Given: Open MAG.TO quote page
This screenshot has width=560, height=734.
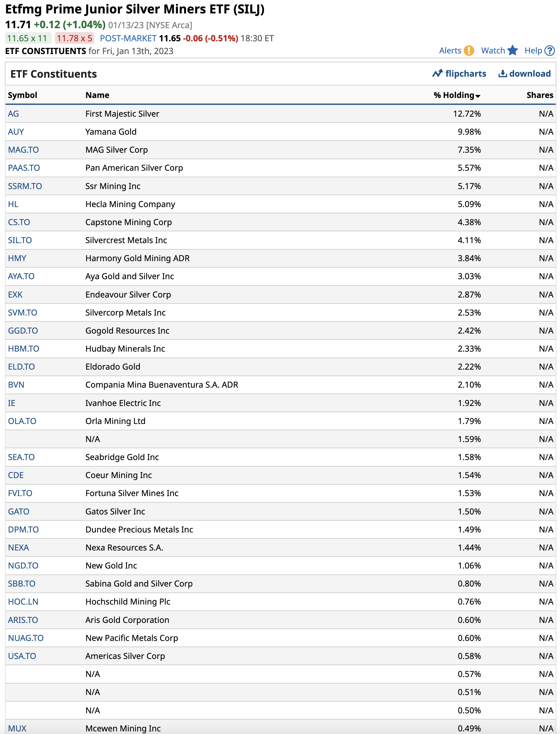Looking at the screenshot, I should [x=23, y=150].
